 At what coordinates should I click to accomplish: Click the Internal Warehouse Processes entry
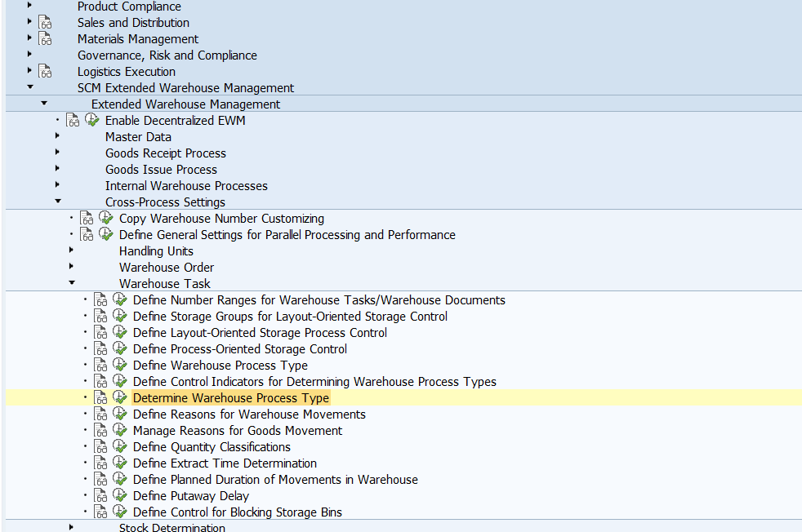pyautogui.click(x=186, y=186)
